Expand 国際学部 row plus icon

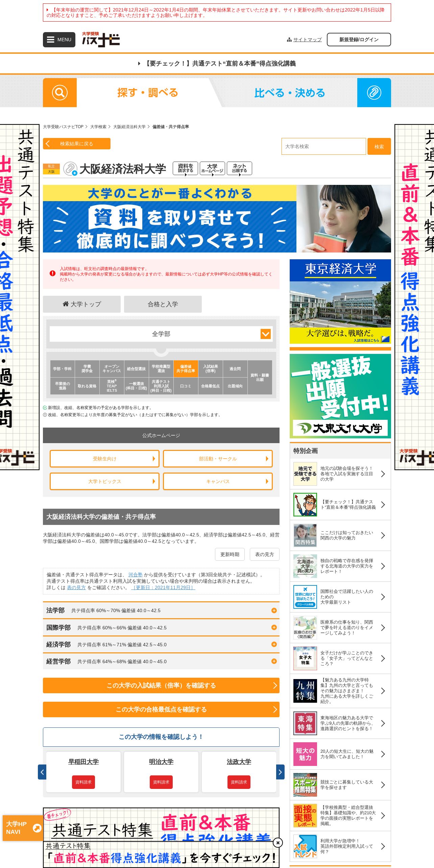(x=274, y=627)
